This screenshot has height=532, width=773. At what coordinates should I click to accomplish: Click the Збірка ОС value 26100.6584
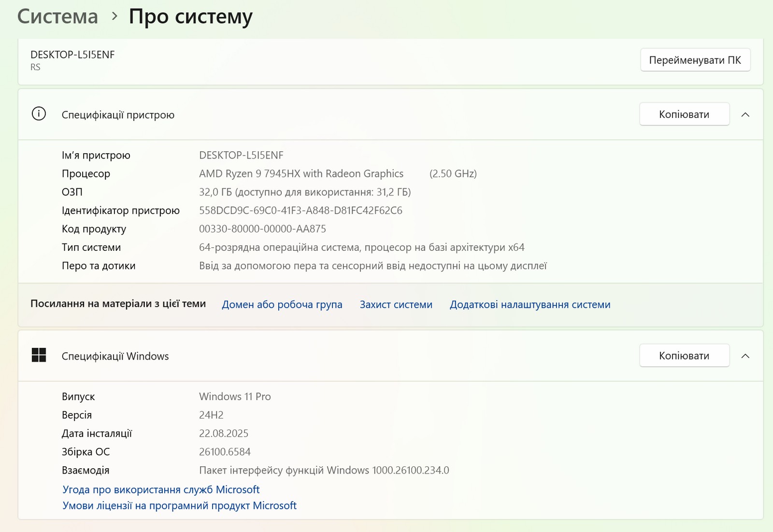(225, 452)
